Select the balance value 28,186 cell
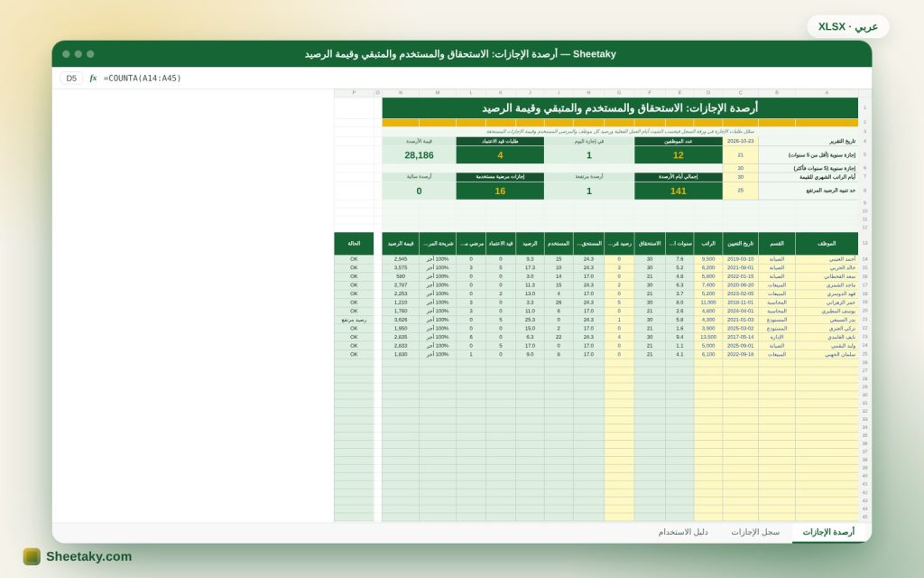 click(419, 155)
